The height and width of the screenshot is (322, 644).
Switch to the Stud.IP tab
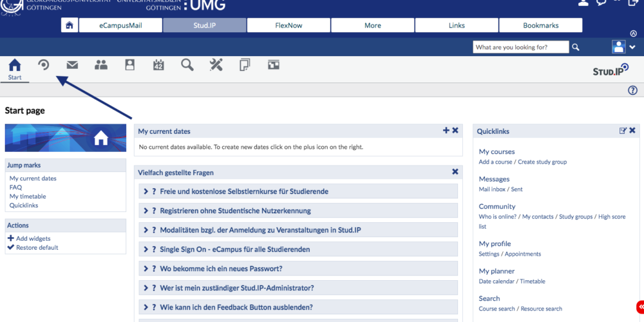[x=205, y=25]
